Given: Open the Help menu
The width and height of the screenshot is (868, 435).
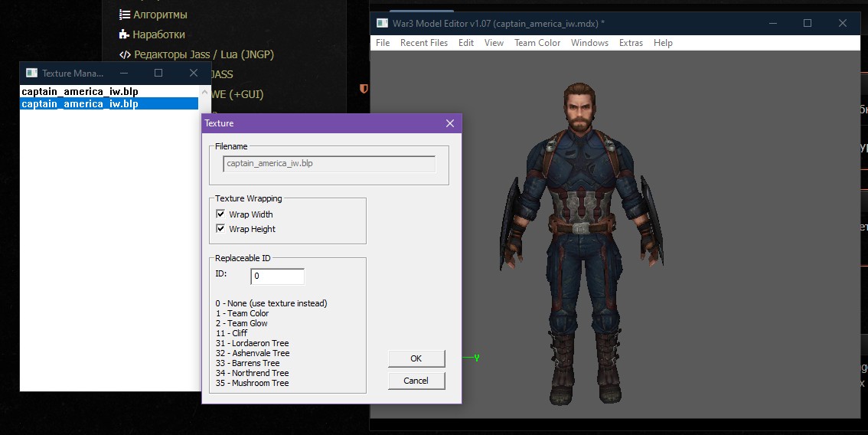Looking at the screenshot, I should pyautogui.click(x=663, y=43).
